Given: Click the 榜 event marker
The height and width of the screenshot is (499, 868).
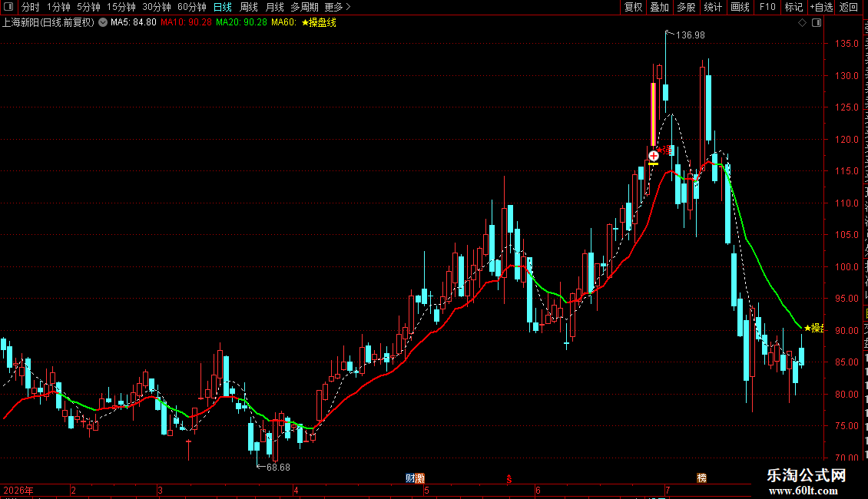Looking at the screenshot, I should pos(702,478).
